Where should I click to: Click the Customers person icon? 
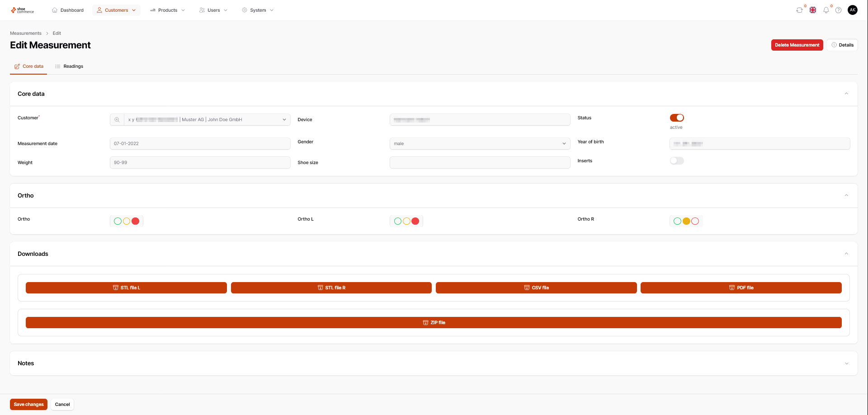tap(99, 10)
